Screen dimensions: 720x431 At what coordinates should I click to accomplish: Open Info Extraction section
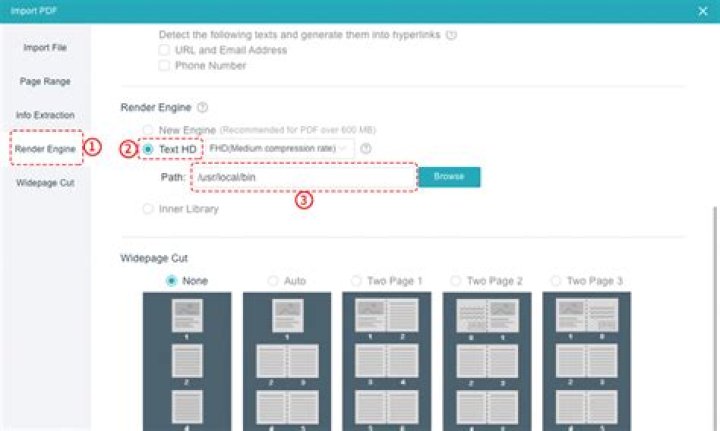point(45,115)
